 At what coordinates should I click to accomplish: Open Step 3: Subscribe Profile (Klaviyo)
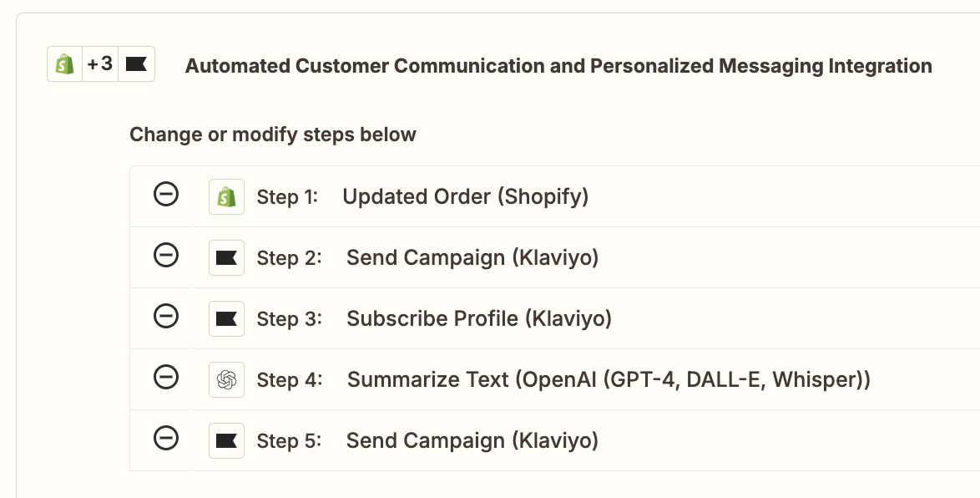[478, 319]
